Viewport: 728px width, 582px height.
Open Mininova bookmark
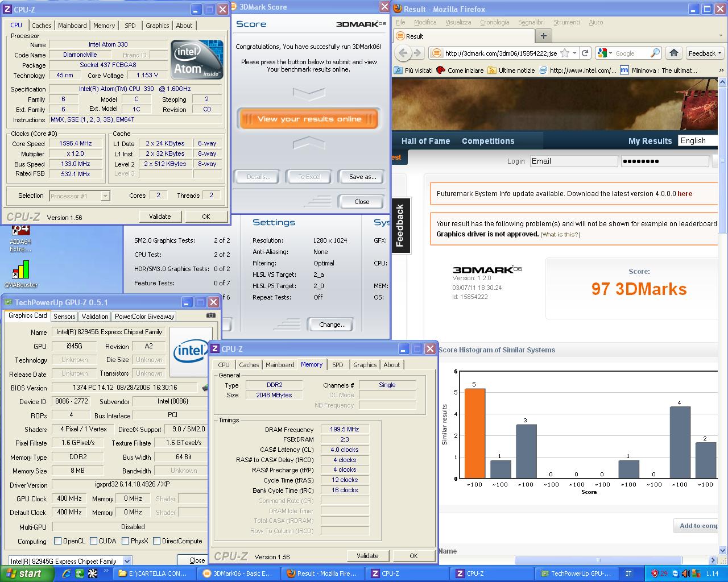(658, 70)
